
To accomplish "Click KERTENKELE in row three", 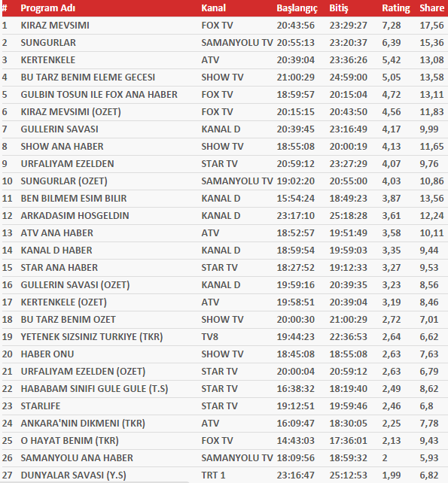I will pyautogui.click(x=47, y=59).
